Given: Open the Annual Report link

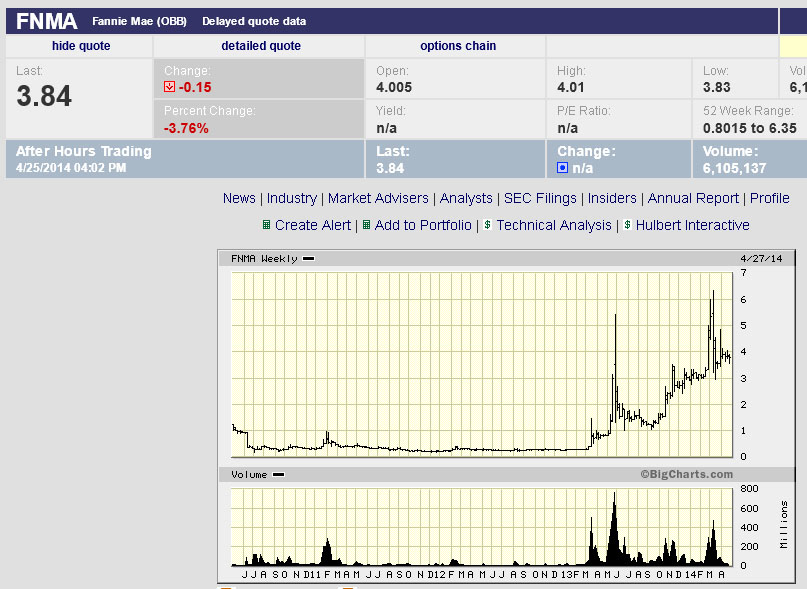Looking at the screenshot, I should (693, 198).
